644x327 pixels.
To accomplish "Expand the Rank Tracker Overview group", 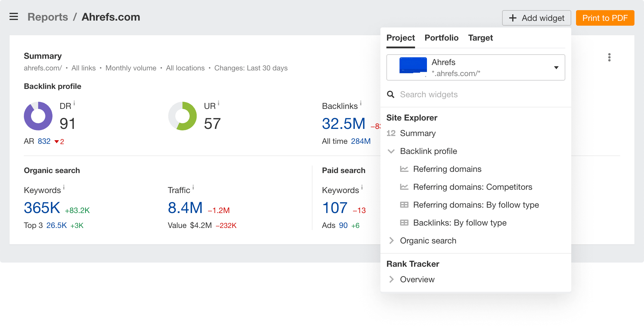I will [476, 280].
